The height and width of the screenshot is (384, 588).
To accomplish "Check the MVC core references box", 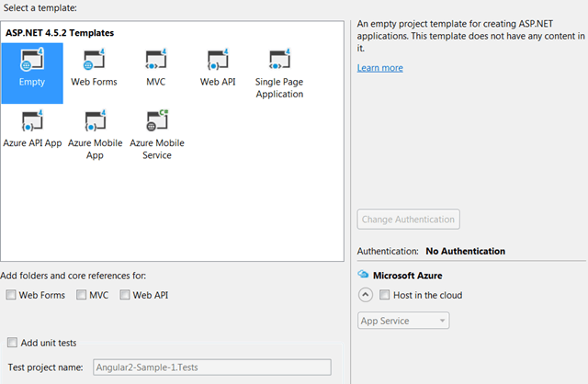I will pos(80,296).
